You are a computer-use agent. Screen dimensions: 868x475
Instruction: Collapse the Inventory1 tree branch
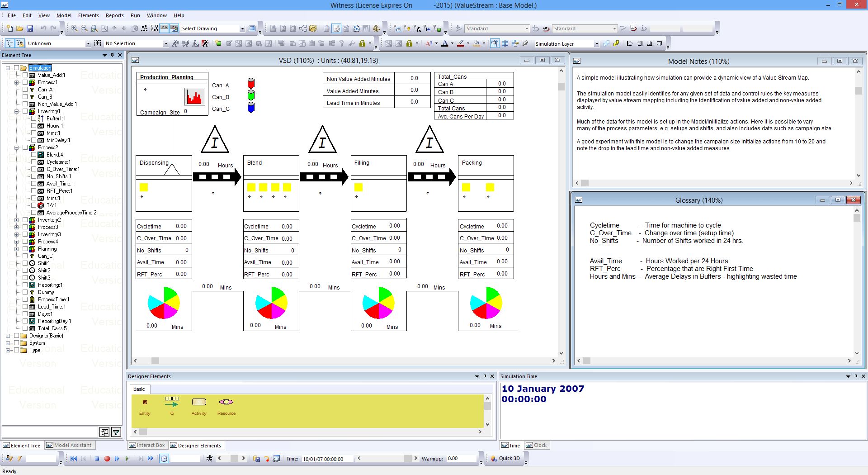(16, 111)
